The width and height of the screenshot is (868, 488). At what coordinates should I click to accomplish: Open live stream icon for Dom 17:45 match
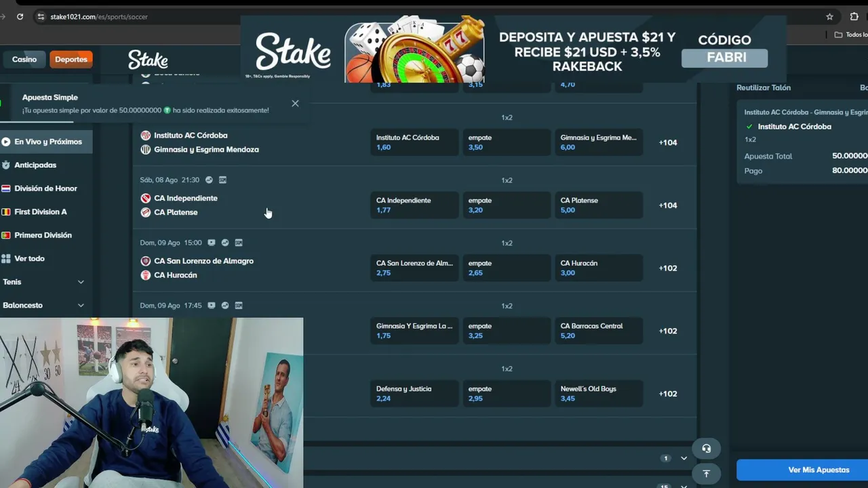pyautogui.click(x=212, y=306)
